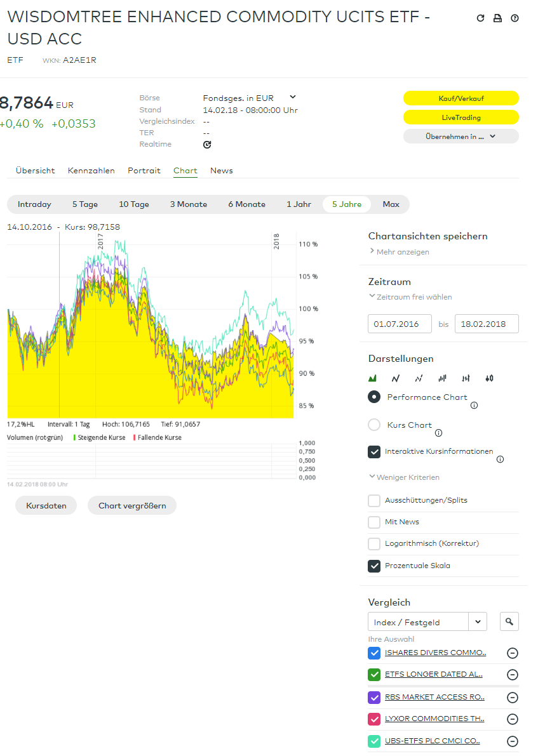Open the ISHARES DIVERS COMMO.. link

click(x=435, y=653)
